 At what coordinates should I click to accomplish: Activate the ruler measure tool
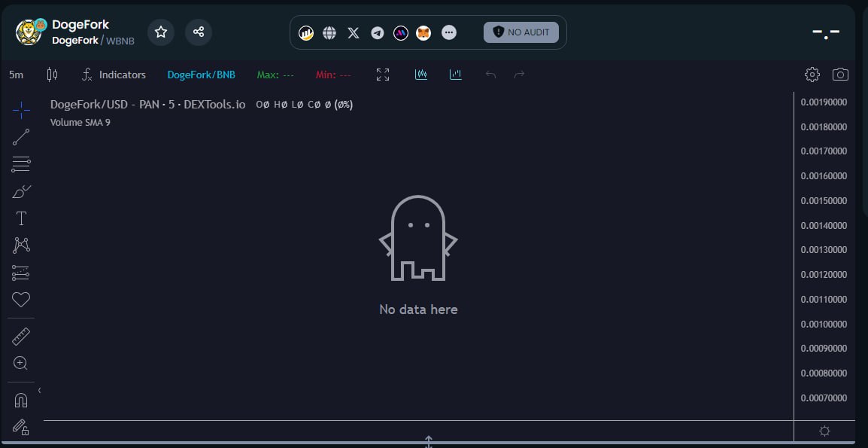[x=20, y=336]
